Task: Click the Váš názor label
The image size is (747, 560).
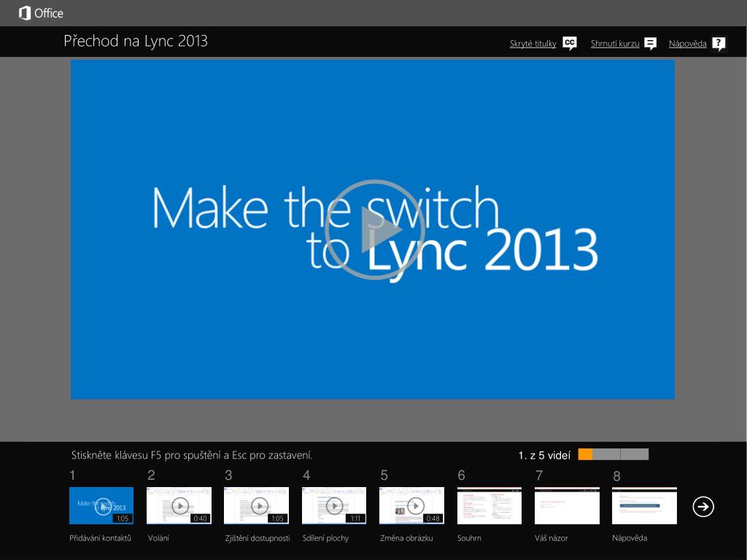Action: coord(551,538)
